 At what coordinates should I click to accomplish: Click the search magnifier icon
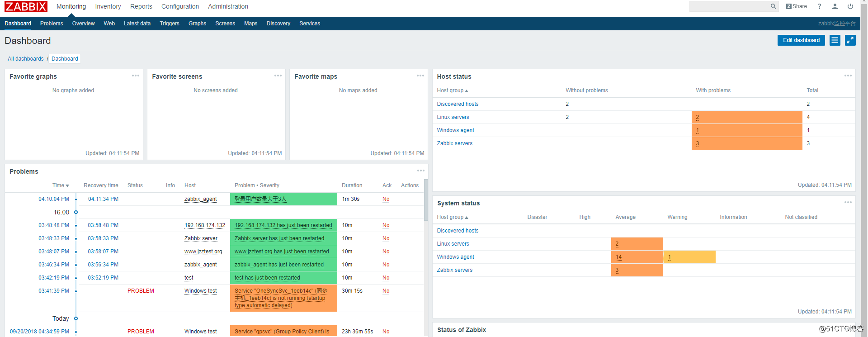tap(774, 6)
